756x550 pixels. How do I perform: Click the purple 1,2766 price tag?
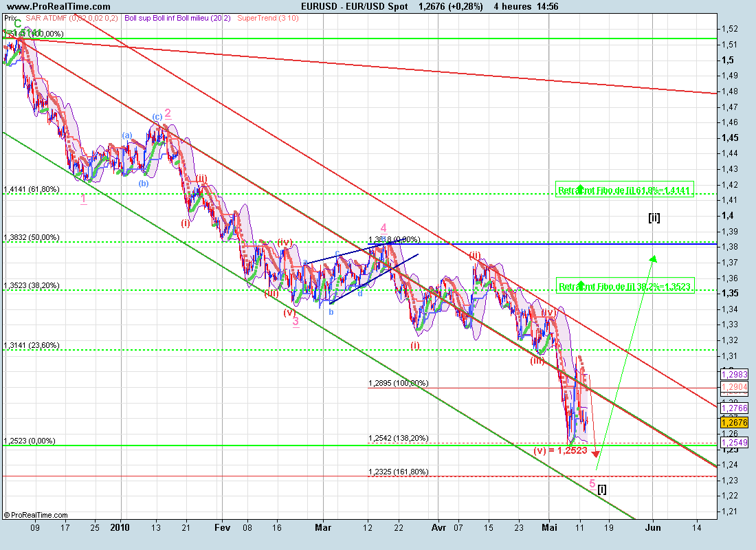click(734, 408)
